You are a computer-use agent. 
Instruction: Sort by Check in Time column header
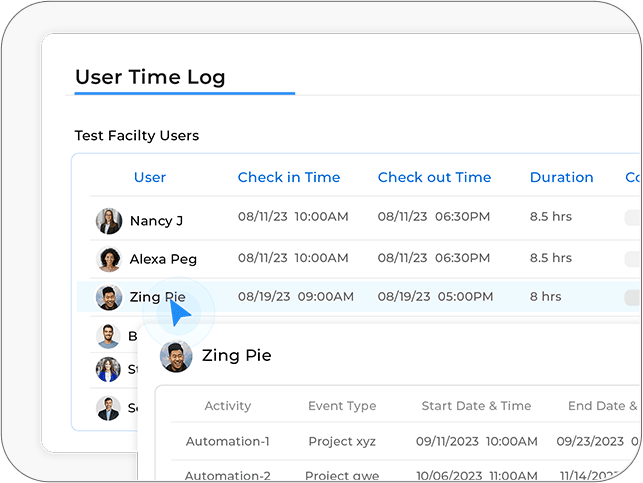289,177
